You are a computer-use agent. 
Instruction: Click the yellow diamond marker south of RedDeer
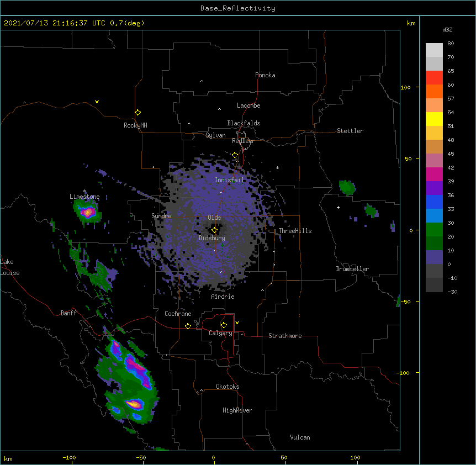pyautogui.click(x=235, y=155)
